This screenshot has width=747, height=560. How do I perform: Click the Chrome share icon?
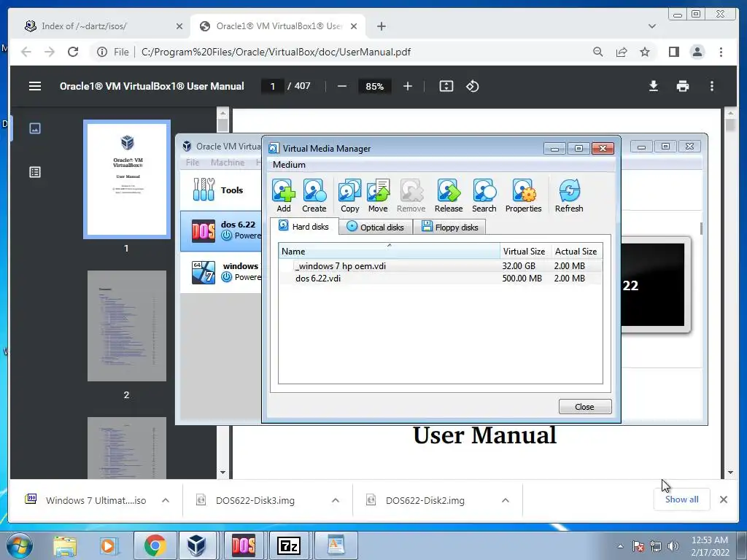(622, 52)
